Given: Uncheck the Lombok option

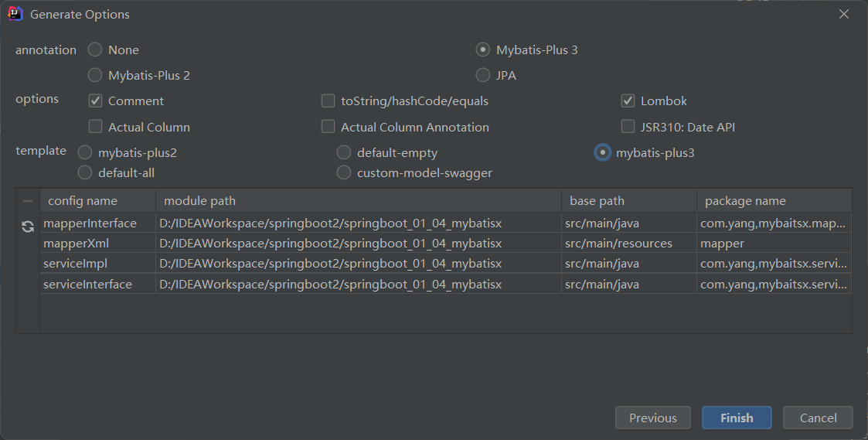Looking at the screenshot, I should tap(628, 101).
